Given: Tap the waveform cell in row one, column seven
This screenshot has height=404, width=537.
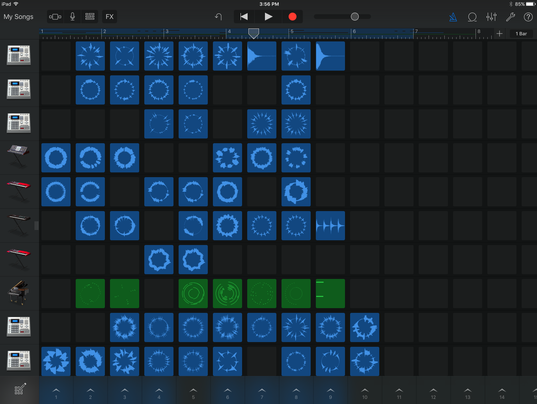Looking at the screenshot, I should click(262, 56).
